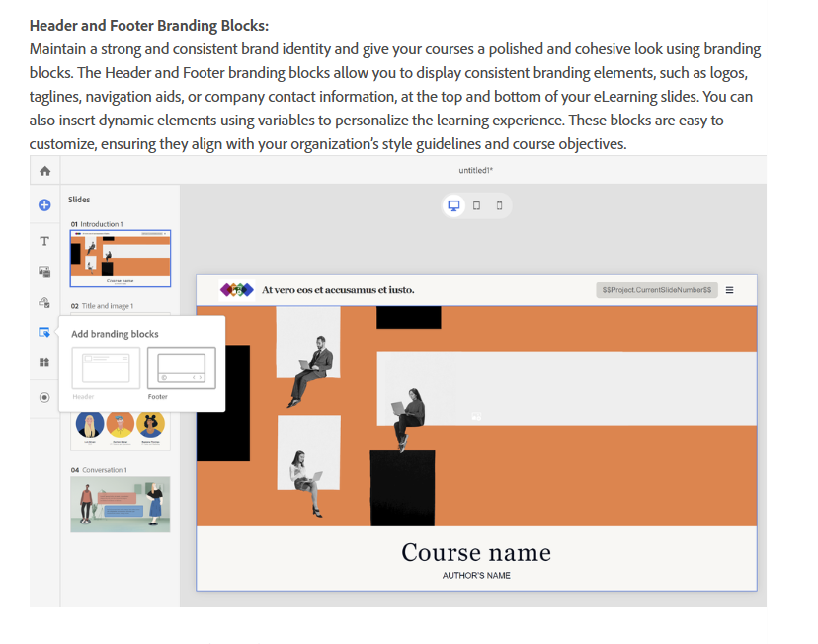Screen dimensions: 818x644
Task: Open the Media panel icon
Action: [x=43, y=271]
